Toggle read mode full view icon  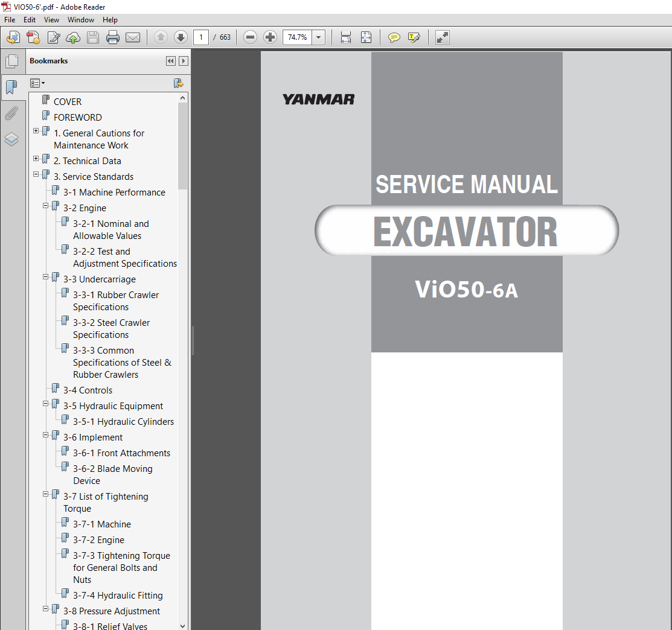[x=443, y=37]
